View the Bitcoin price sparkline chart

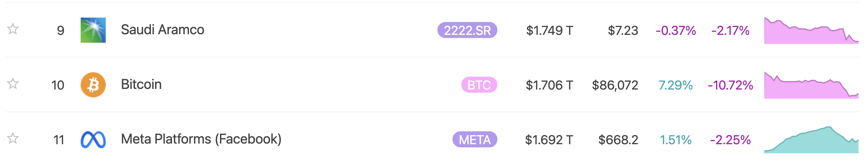811,86
